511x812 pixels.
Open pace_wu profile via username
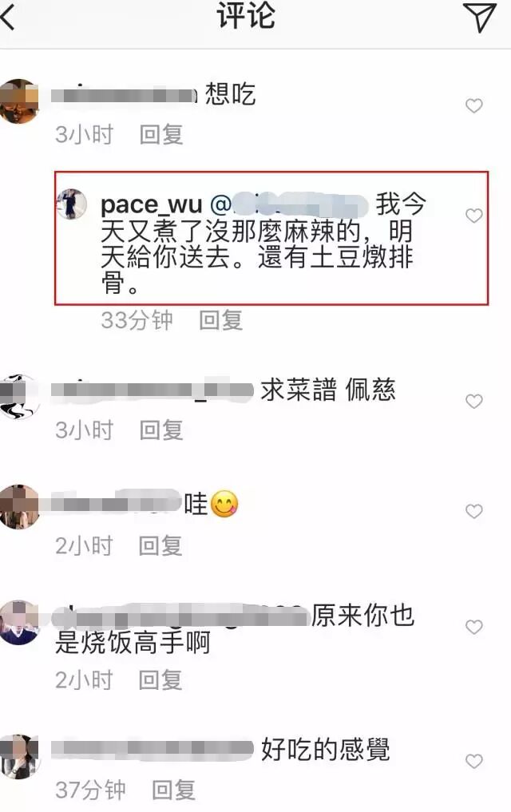[151, 205]
